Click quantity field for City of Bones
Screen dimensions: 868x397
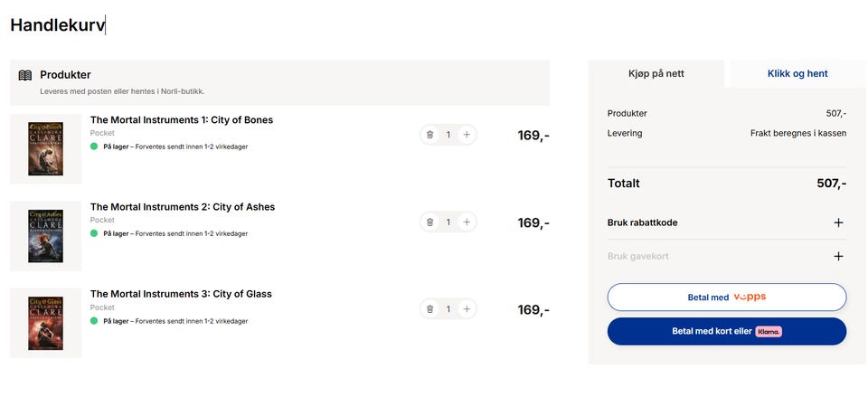[x=448, y=135]
